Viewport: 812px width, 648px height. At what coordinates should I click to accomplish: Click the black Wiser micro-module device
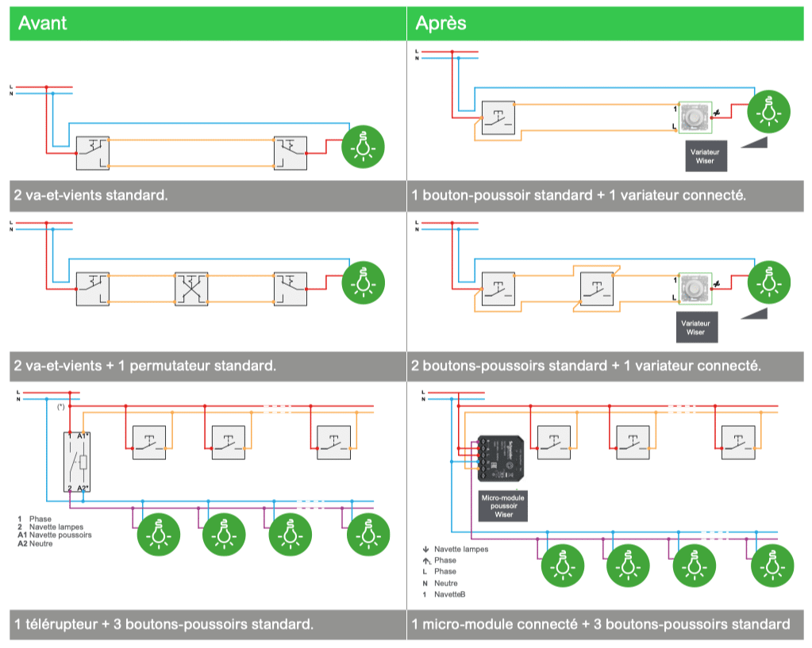coord(500,458)
